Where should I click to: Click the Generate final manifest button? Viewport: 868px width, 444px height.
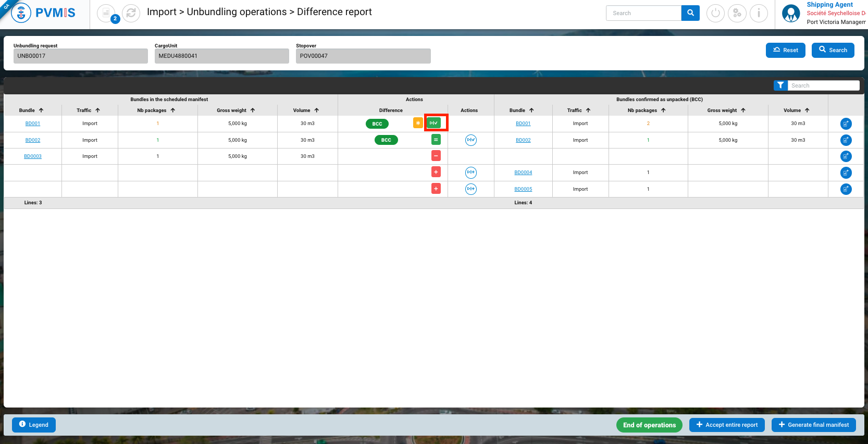point(813,425)
